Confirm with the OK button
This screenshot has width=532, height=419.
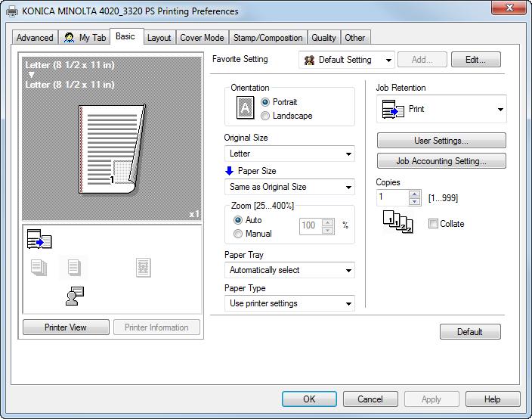coord(309,399)
